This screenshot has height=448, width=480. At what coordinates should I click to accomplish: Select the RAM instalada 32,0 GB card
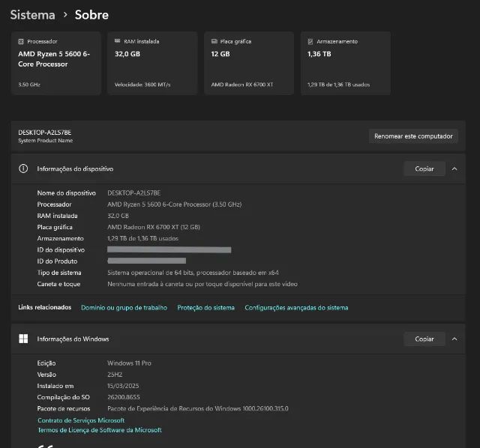pos(152,63)
